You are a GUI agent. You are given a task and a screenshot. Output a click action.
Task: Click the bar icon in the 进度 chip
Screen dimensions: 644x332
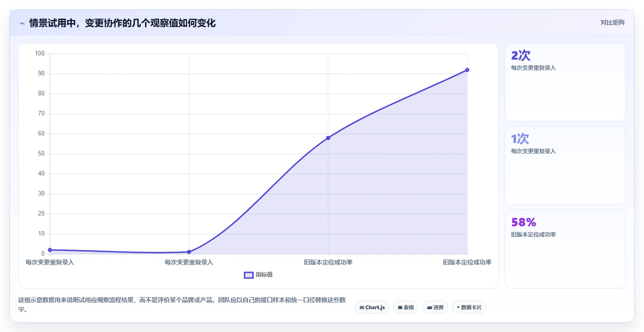(429, 307)
